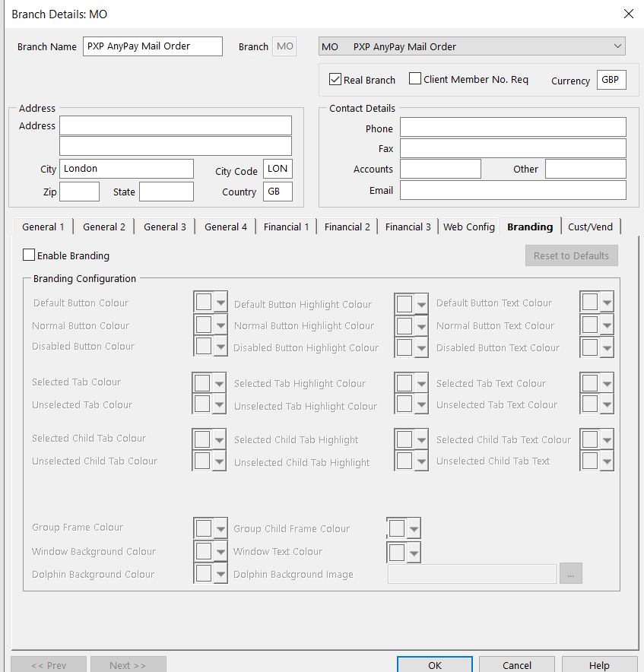Viewport: 644px width, 672px height.
Task: Open the Cust/Vend tab
Action: point(590,227)
